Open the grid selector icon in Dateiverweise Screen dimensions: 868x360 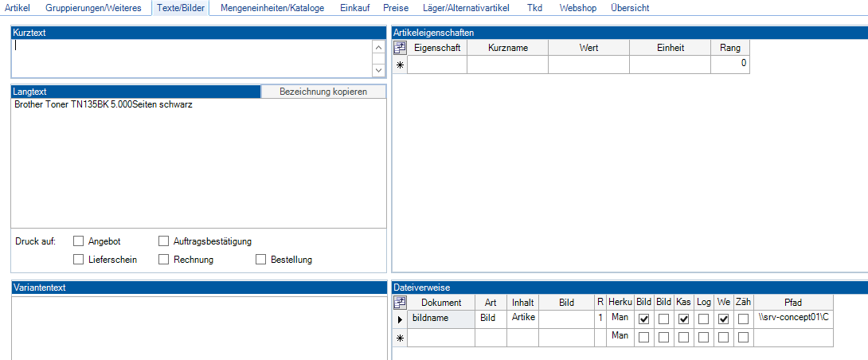[x=400, y=303]
